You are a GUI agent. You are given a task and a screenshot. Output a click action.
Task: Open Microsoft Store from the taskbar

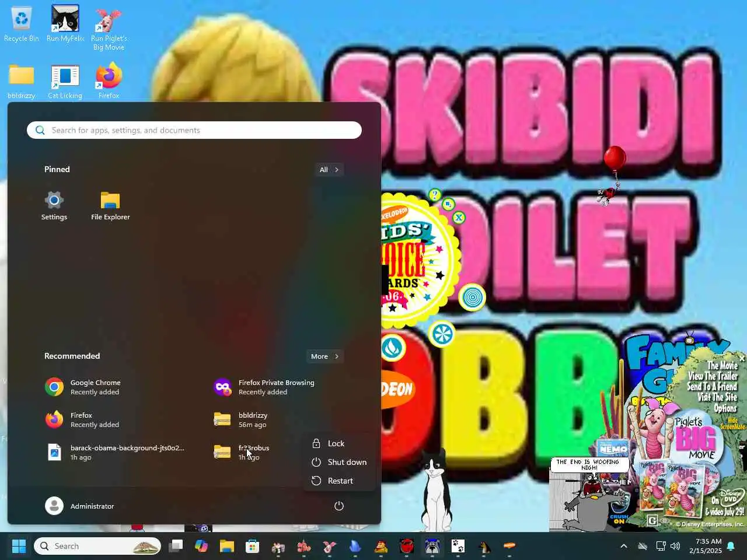tap(253, 546)
